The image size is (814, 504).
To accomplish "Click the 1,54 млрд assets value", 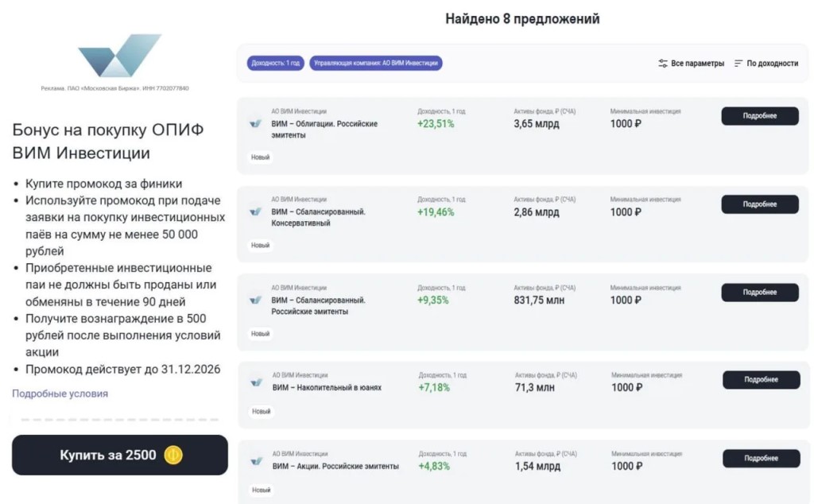I will coord(537,466).
